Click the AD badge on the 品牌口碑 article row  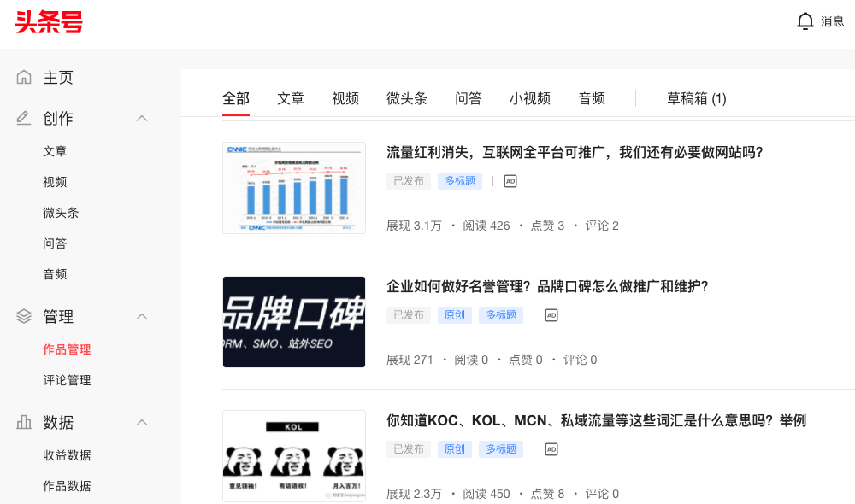click(551, 314)
